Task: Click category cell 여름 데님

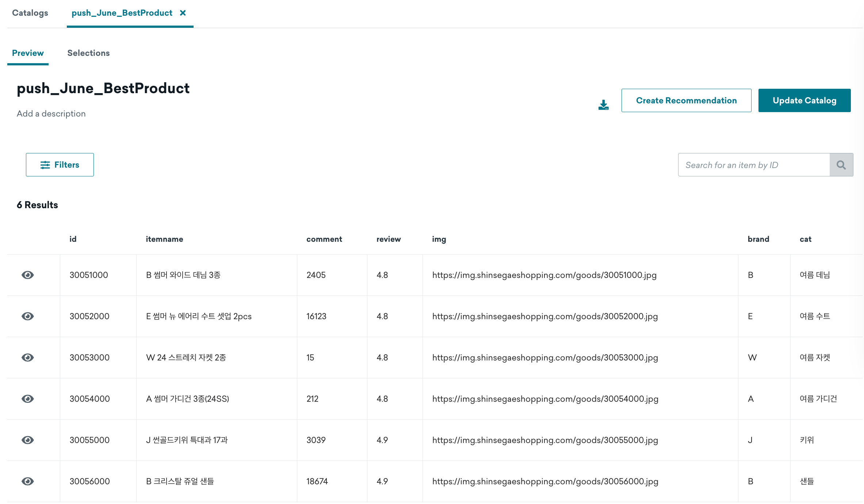Action: pyautogui.click(x=815, y=275)
